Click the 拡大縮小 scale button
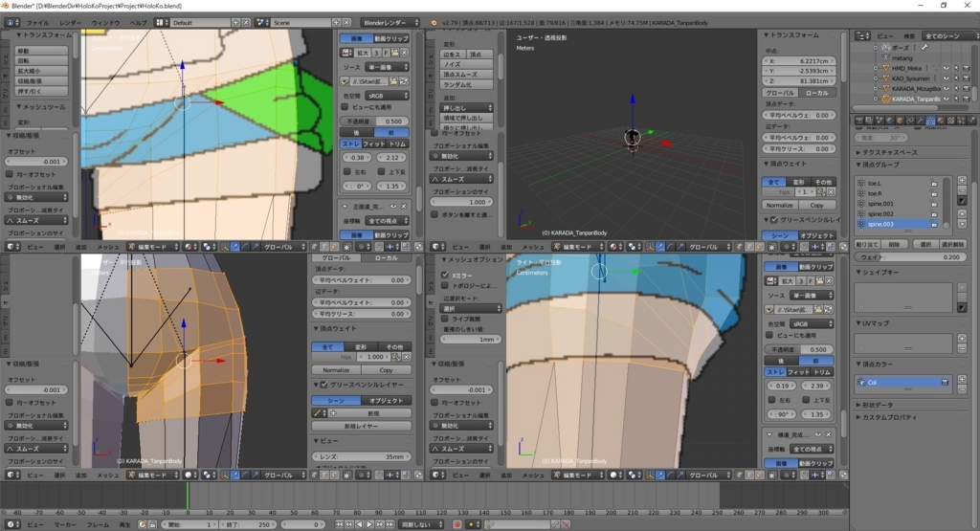 click(41, 71)
